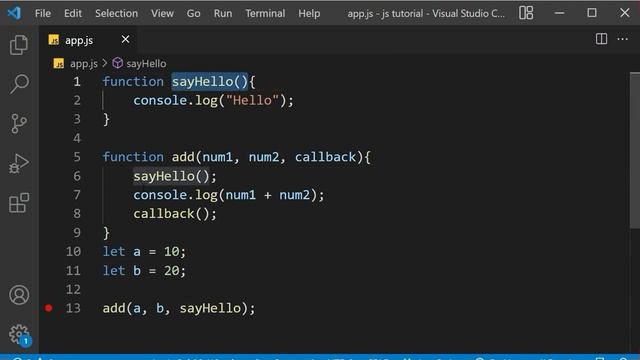Image resolution: width=640 pixels, height=360 pixels.
Task: Open the Terminal menu
Action: tap(265, 13)
